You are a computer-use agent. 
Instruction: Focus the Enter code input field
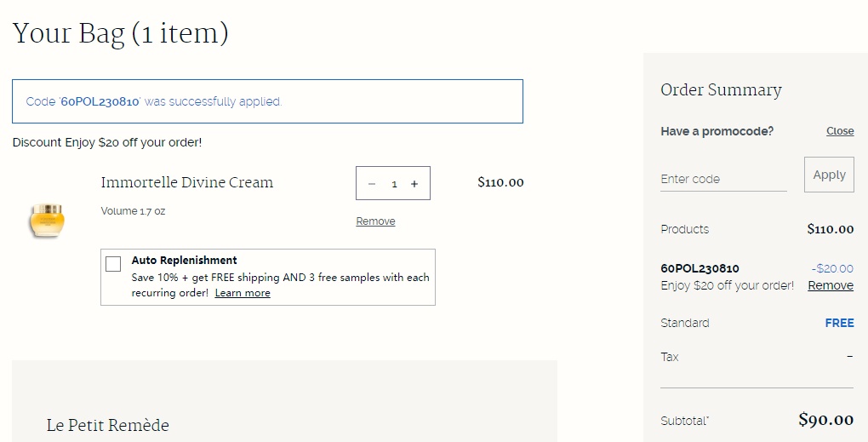723,179
